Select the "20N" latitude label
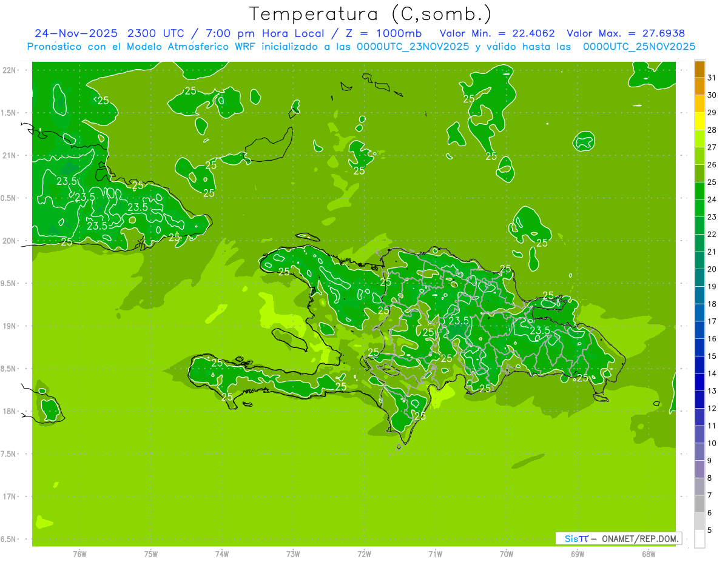The image size is (728, 562). (x=10, y=241)
